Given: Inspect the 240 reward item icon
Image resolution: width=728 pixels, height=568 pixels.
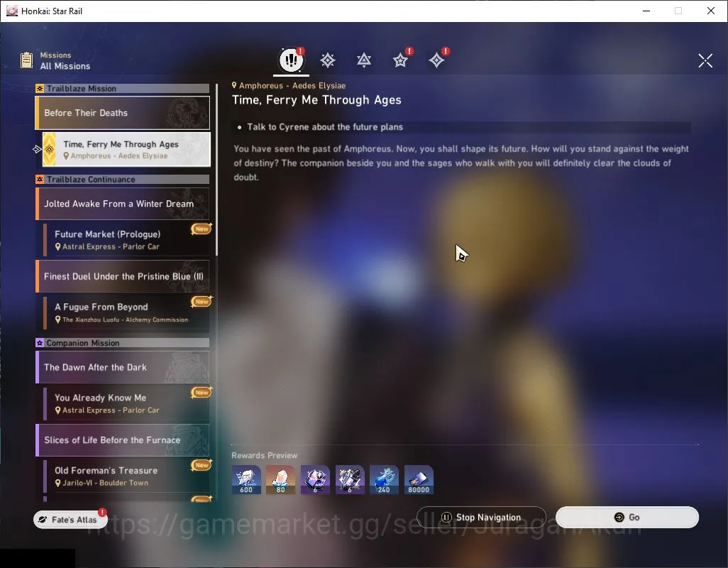Looking at the screenshot, I should (384, 480).
